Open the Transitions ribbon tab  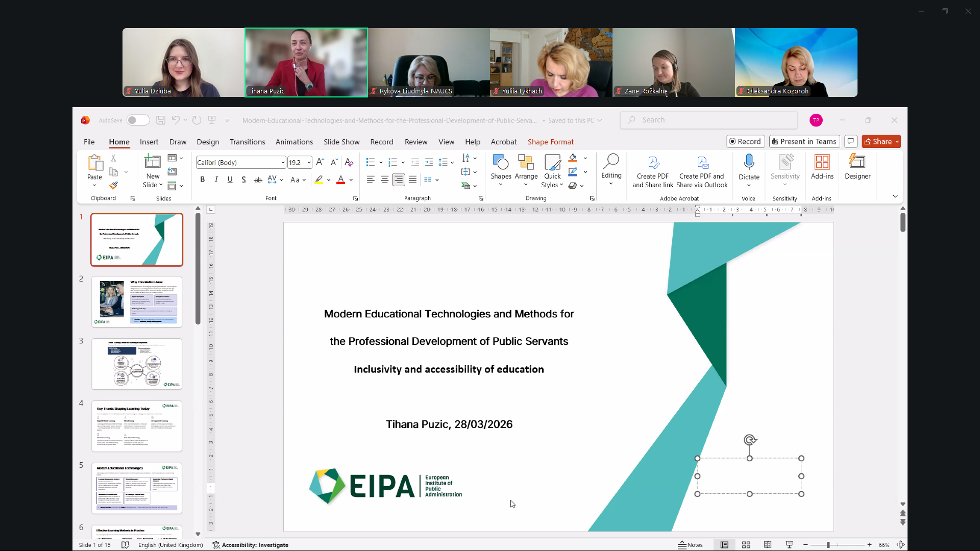(x=247, y=142)
